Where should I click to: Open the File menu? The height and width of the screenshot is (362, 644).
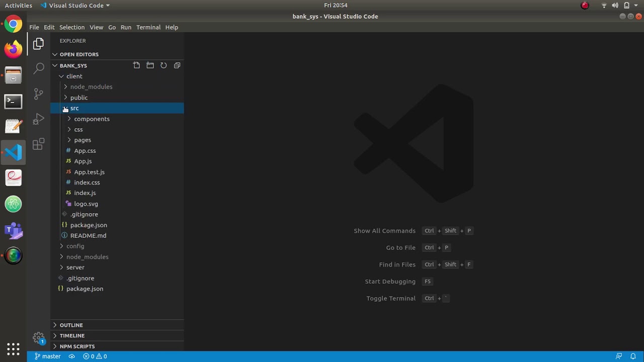coord(34,27)
